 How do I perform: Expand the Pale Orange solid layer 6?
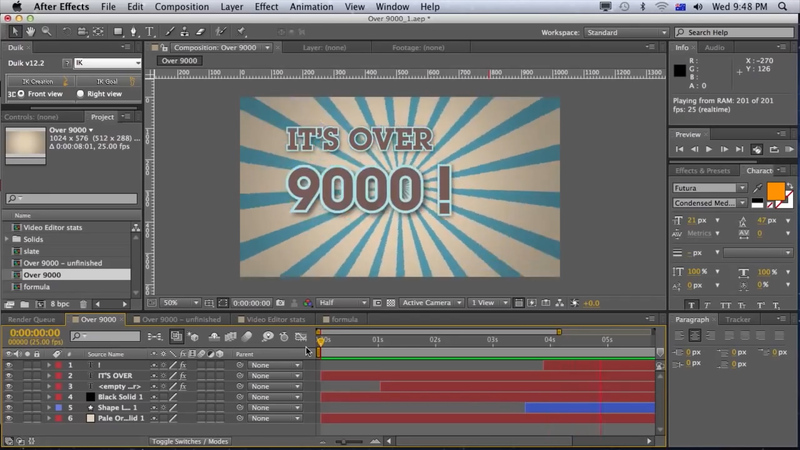pos(49,418)
